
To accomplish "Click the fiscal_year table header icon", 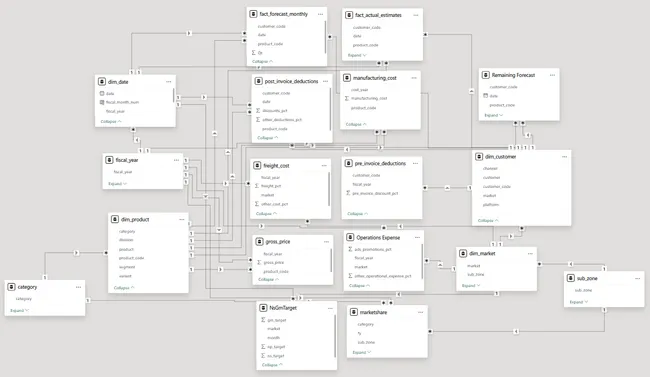I will pyautogui.click(x=109, y=160).
